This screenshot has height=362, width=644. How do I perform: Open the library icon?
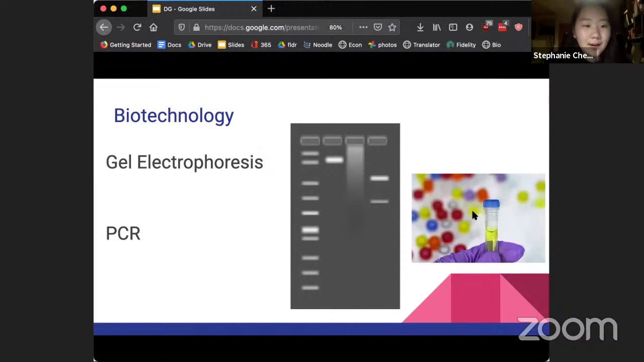pos(437,27)
